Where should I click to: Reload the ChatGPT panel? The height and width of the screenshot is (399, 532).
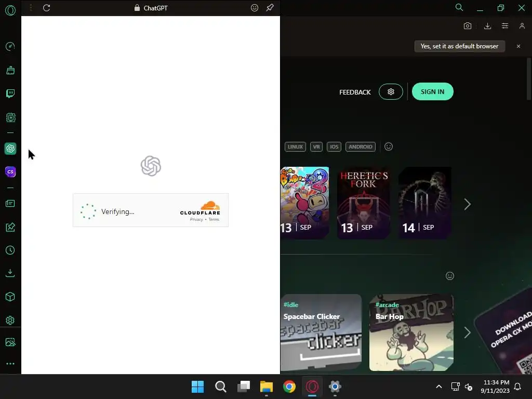46,8
